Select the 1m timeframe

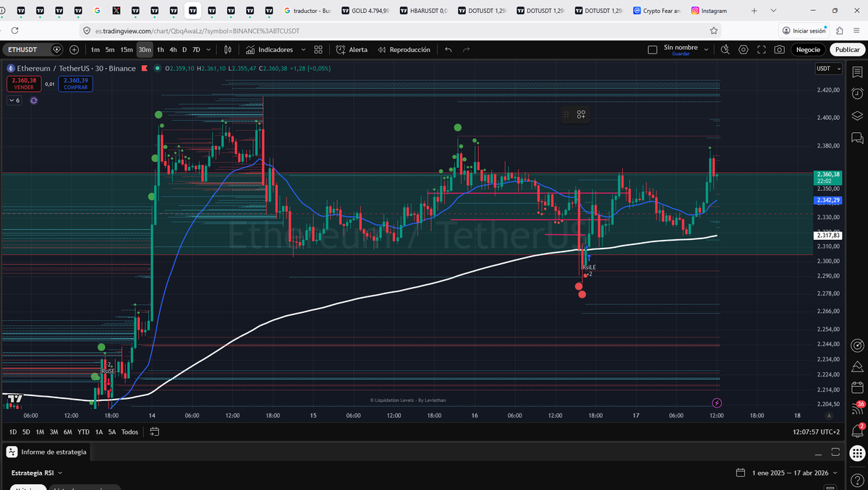tap(95, 50)
